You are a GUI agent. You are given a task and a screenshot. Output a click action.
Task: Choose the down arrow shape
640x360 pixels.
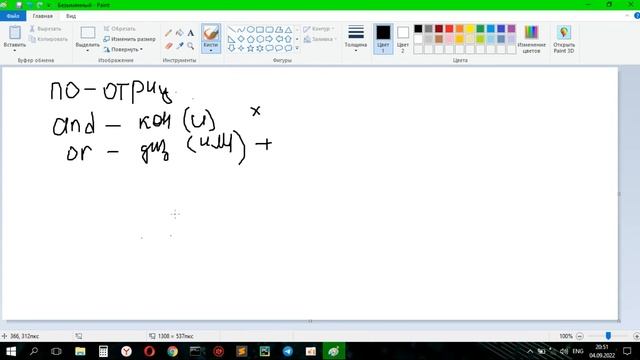231,49
